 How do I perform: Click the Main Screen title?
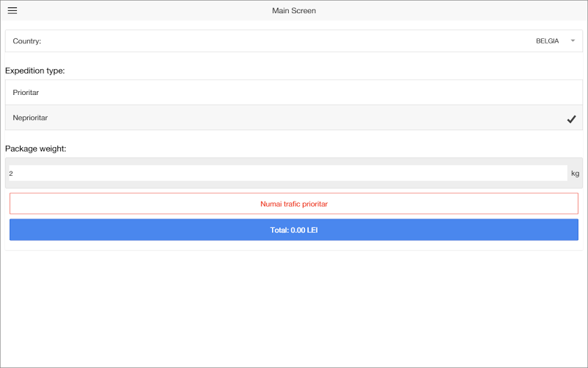point(294,11)
